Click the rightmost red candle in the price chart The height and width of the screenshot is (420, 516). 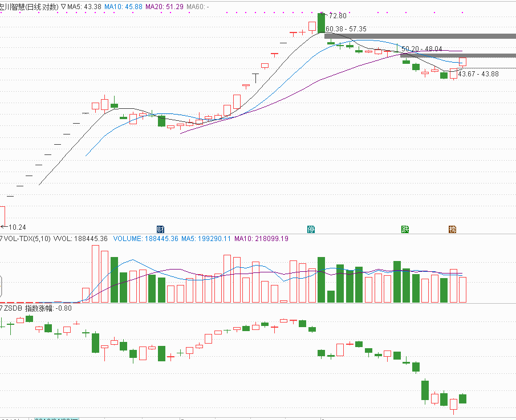(x=462, y=62)
